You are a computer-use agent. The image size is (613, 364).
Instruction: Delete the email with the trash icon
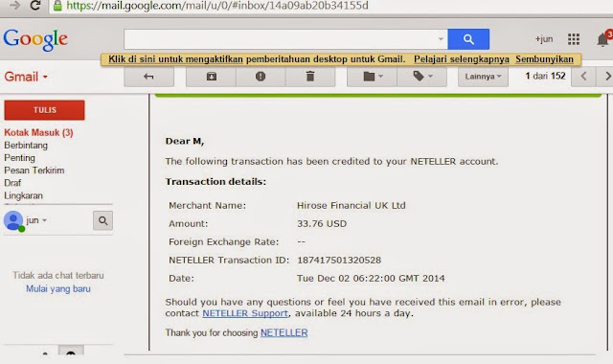tap(310, 77)
